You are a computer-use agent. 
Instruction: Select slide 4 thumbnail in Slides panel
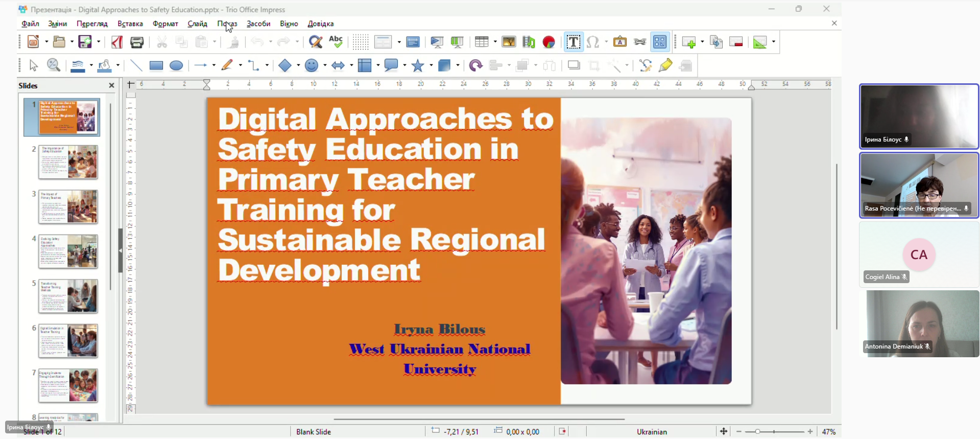tap(68, 251)
